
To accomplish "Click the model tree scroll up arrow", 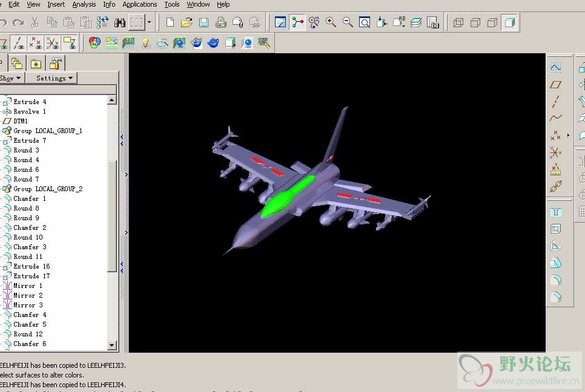I will (x=112, y=100).
